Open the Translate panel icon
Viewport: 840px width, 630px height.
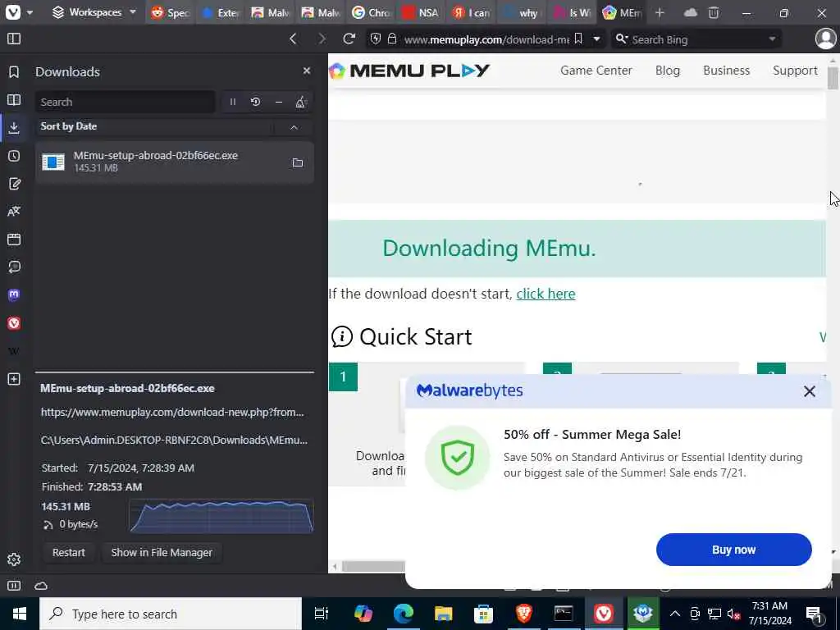pyautogui.click(x=14, y=211)
